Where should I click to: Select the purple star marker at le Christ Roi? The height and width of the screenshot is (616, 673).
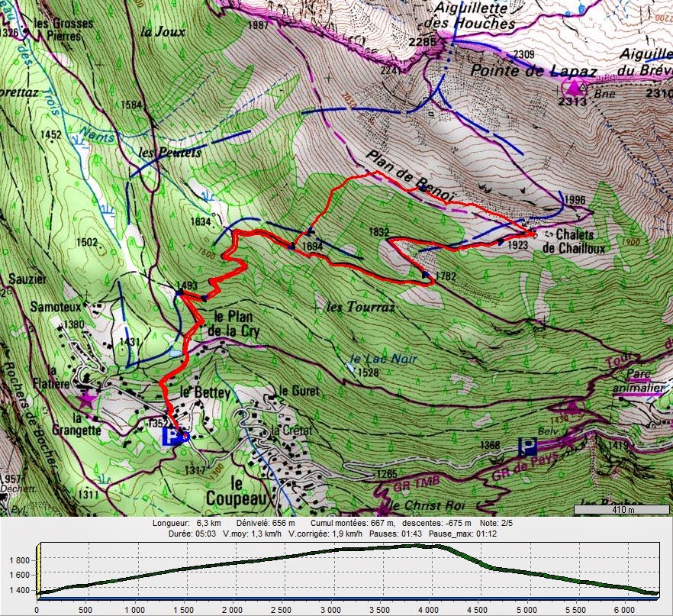coord(382,508)
